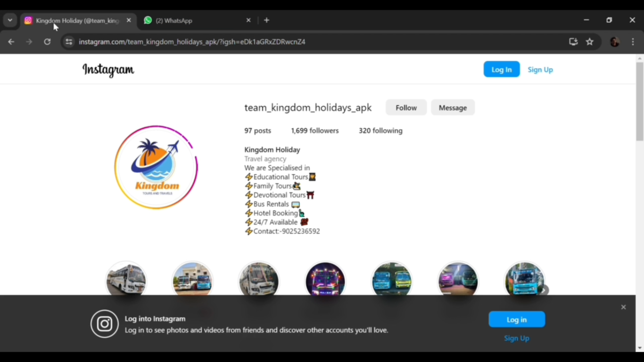
Task: Expand the tab search dropdown
Action: (10, 20)
